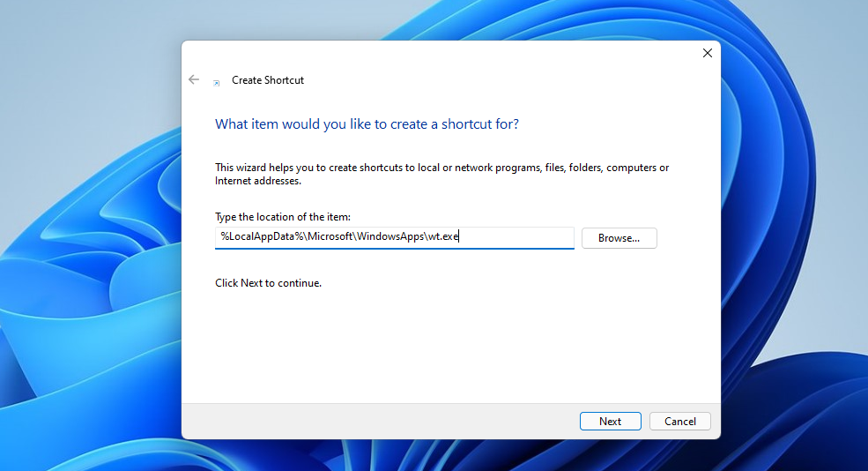Continue the wizard with the Next button
Screen dimensions: 868x471
pos(610,421)
